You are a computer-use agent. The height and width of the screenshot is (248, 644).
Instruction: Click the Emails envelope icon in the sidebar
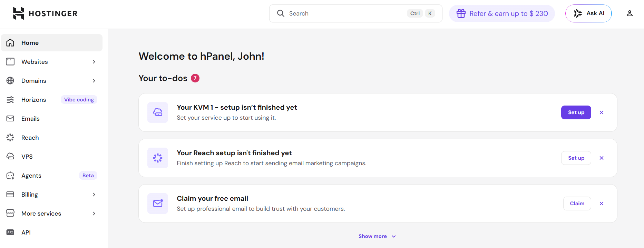10,119
